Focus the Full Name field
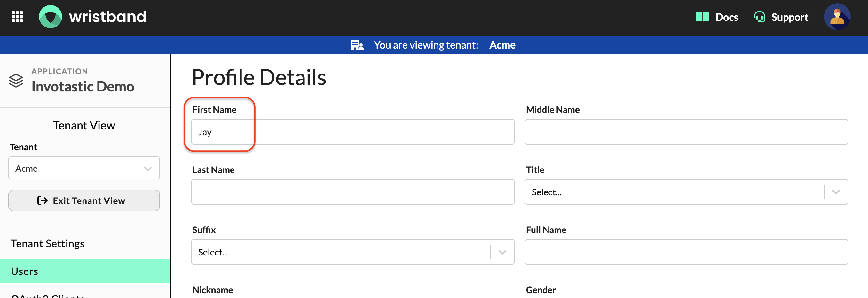Screen dimensions: 868x298 tap(686, 252)
